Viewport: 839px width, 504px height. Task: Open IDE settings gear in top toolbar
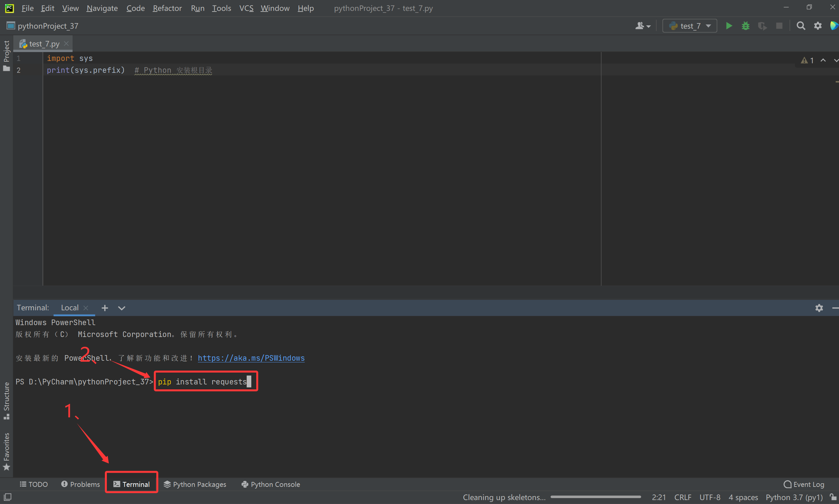pos(818,26)
